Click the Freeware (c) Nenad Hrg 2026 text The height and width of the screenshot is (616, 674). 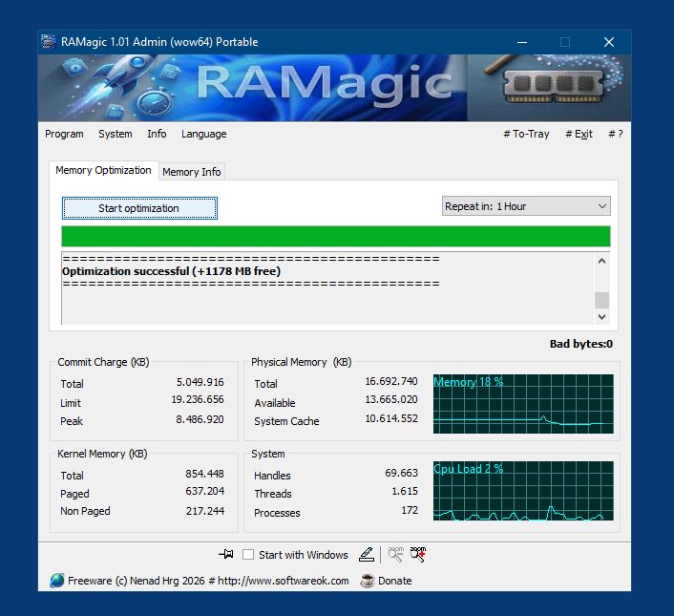(x=137, y=581)
